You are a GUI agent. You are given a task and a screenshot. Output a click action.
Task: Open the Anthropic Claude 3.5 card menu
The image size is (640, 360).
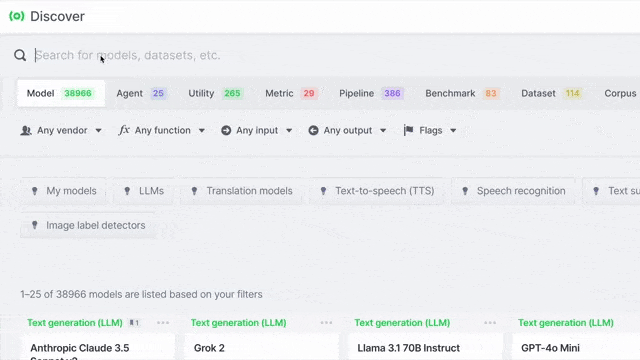click(163, 323)
